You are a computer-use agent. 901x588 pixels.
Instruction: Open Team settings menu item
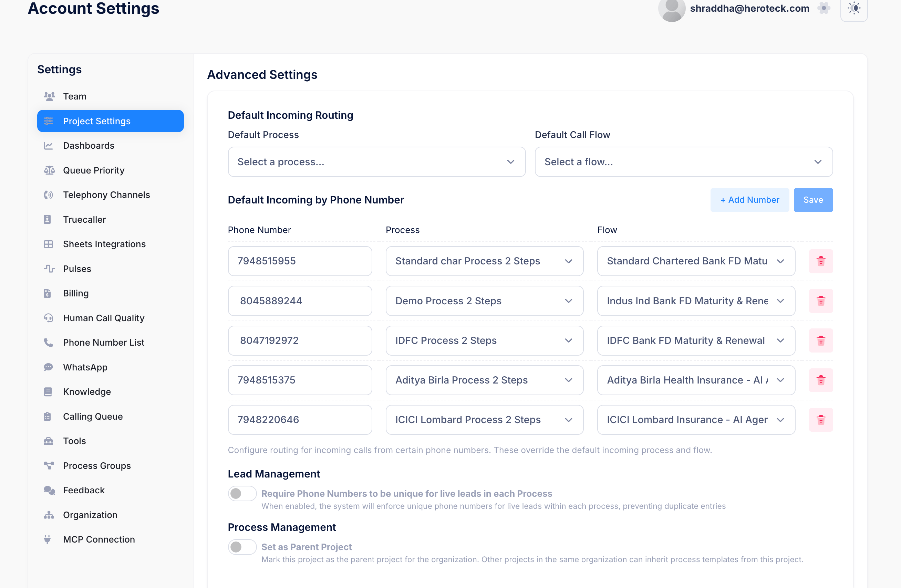110,96
